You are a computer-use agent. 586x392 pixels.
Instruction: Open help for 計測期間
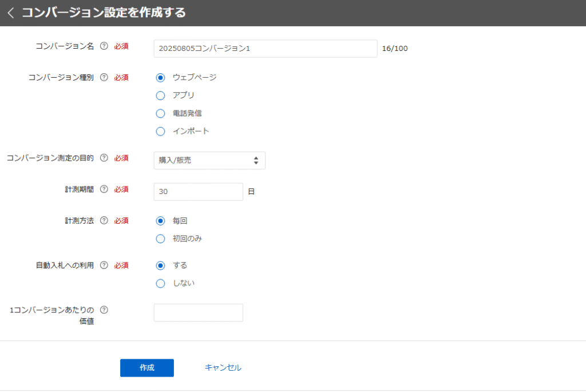tap(104, 189)
